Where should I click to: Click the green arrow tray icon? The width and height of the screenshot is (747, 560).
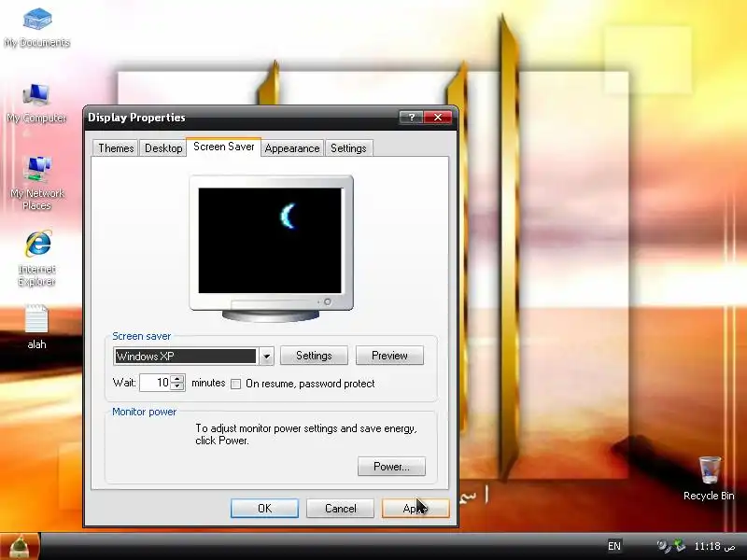680,546
